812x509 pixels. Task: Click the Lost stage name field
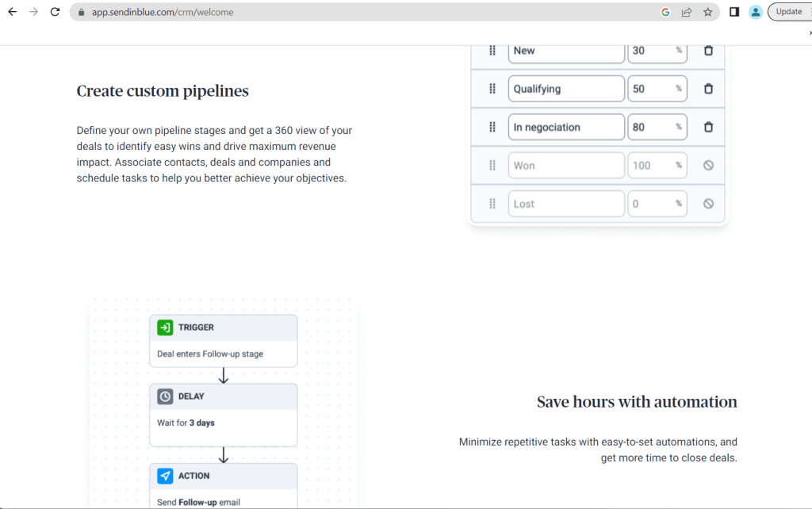(x=565, y=204)
